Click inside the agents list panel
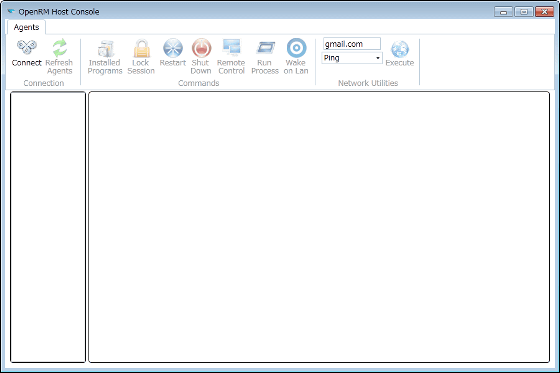The width and height of the screenshot is (560, 373). 48,227
